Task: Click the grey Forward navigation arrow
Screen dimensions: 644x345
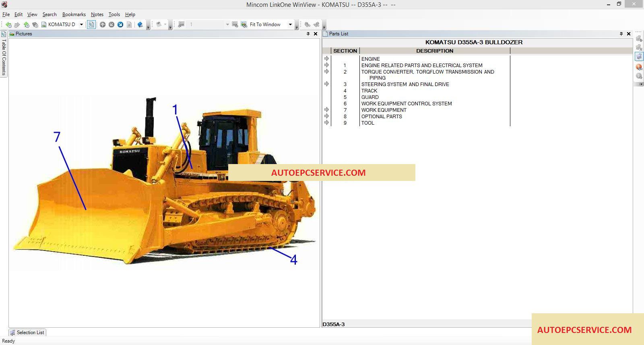Action: point(17,25)
